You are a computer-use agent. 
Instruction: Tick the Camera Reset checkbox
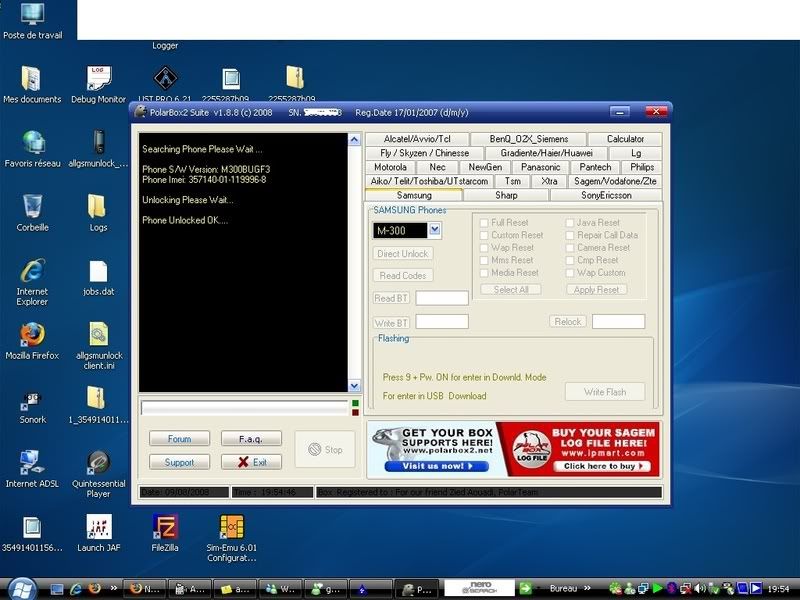(569, 248)
